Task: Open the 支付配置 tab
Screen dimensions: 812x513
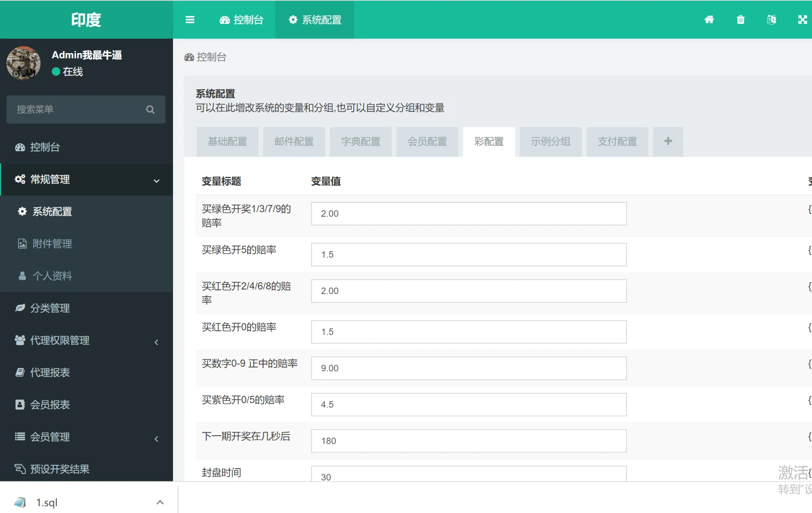Action: pos(617,142)
